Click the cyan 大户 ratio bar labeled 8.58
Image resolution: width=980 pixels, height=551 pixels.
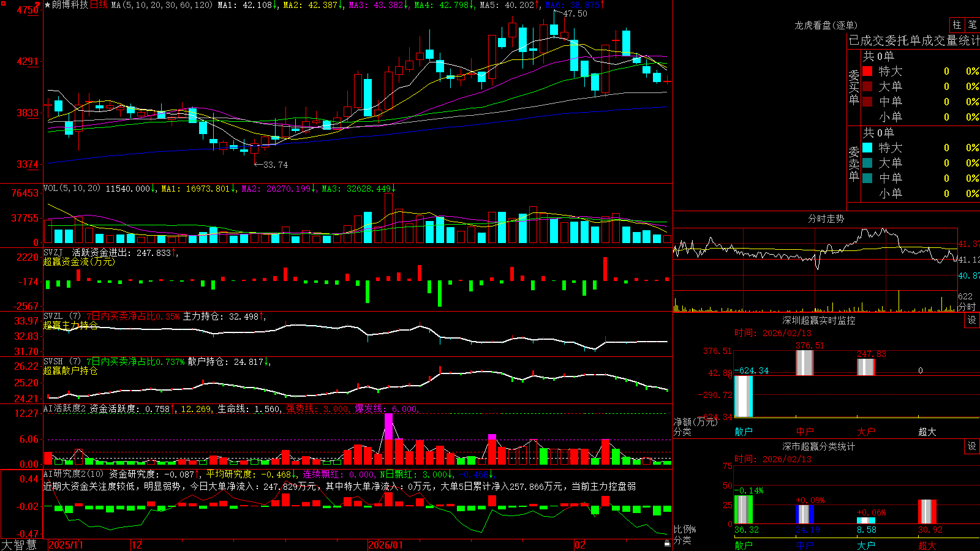tap(866, 520)
